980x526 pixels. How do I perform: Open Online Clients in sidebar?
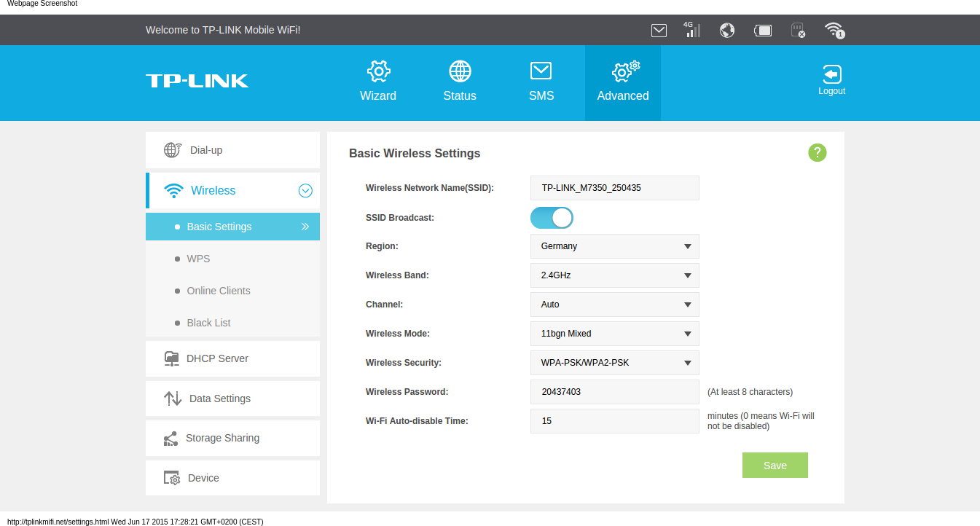[219, 291]
